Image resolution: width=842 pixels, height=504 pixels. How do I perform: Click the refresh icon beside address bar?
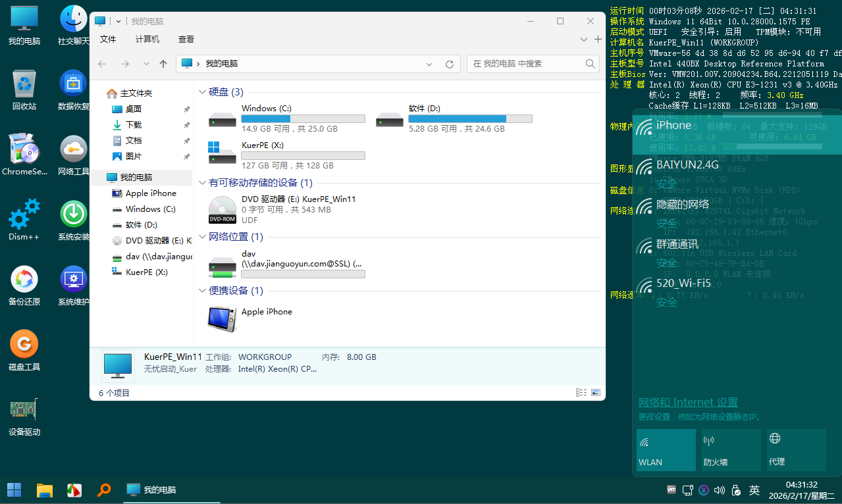[450, 64]
